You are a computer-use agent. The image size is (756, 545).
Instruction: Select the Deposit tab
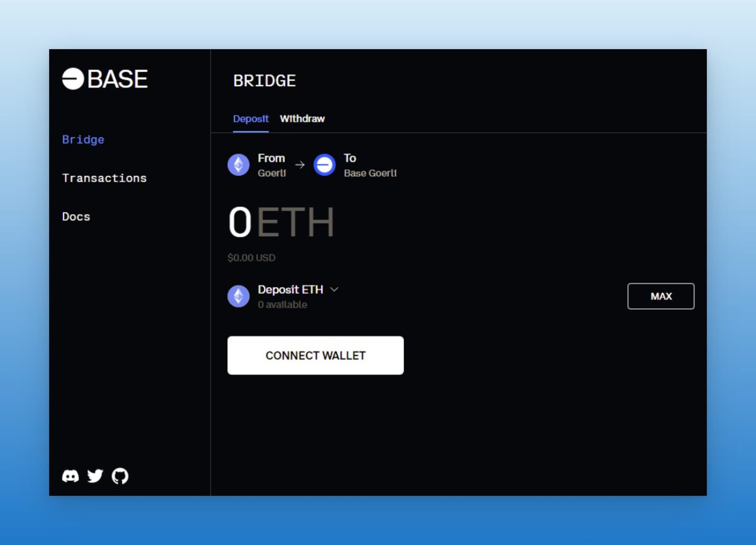click(x=251, y=119)
